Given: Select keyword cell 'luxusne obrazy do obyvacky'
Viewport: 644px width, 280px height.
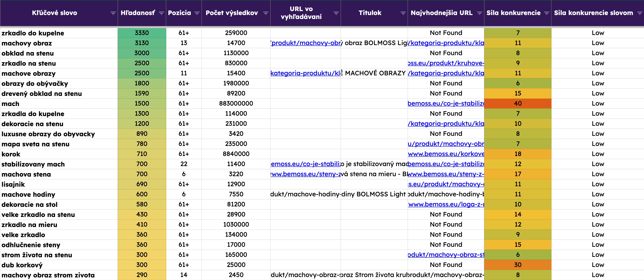Looking at the screenshot, I should 59,134.
